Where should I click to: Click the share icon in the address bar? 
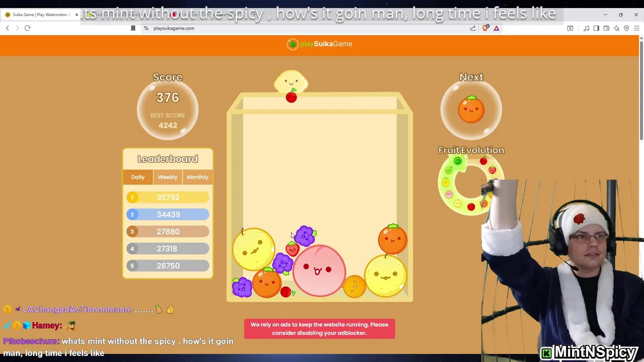[x=473, y=28]
